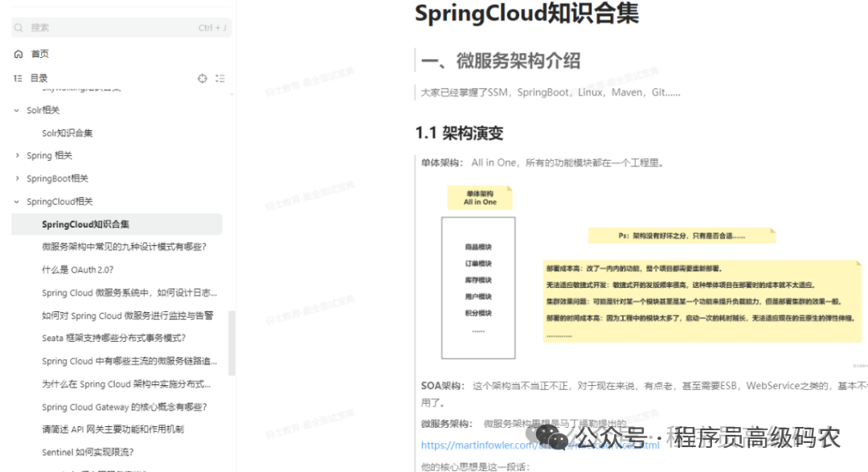Focus the 搜索 search input field
The height and width of the screenshot is (472, 868).
[x=121, y=27]
